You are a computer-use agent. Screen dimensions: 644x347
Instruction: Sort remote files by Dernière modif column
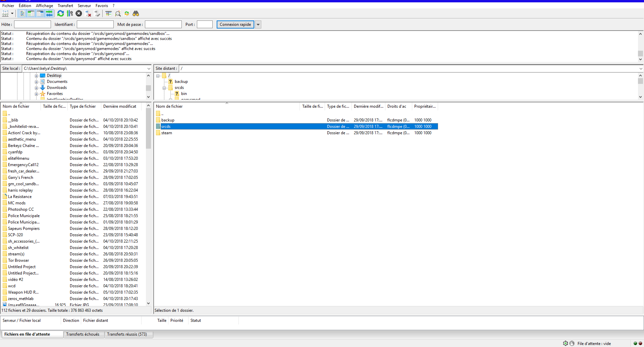[369, 106]
